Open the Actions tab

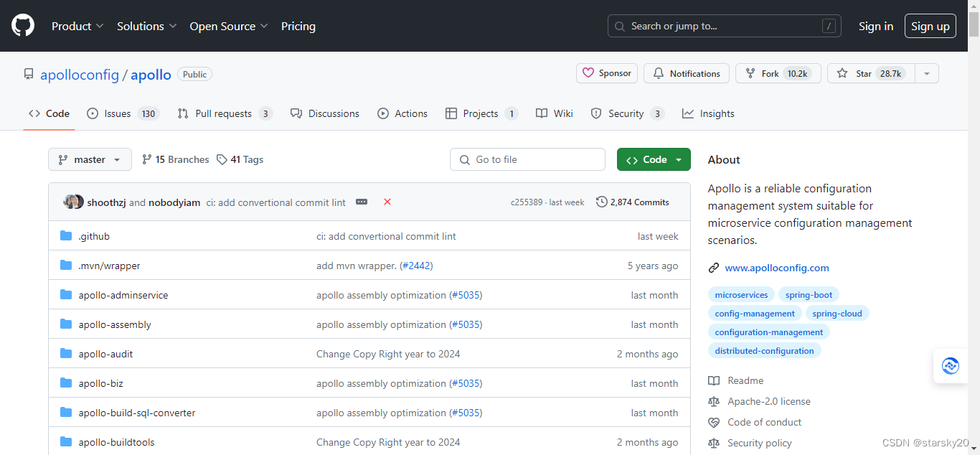(x=402, y=113)
